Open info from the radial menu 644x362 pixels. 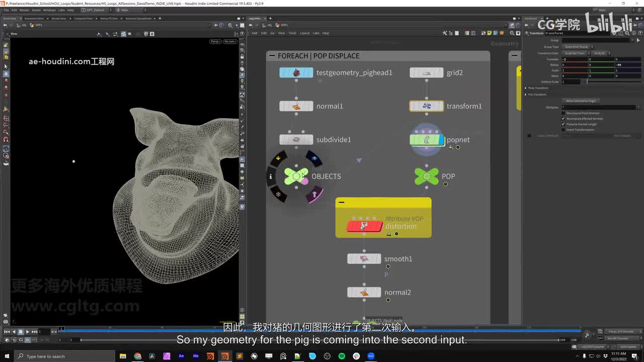tap(271, 176)
